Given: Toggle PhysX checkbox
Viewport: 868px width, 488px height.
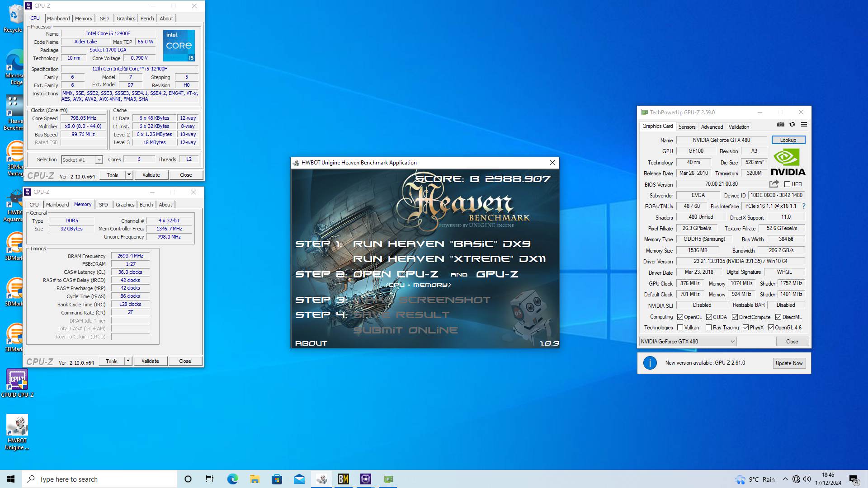Looking at the screenshot, I should (x=745, y=328).
